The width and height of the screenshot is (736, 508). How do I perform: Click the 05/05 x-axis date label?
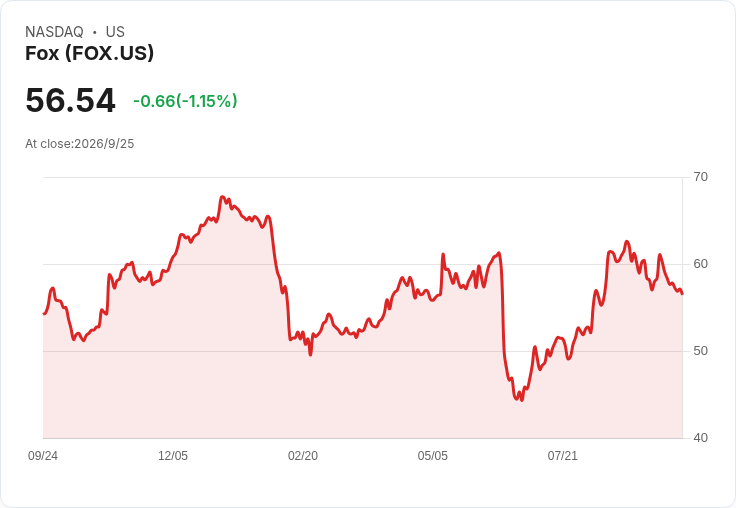tap(433, 456)
